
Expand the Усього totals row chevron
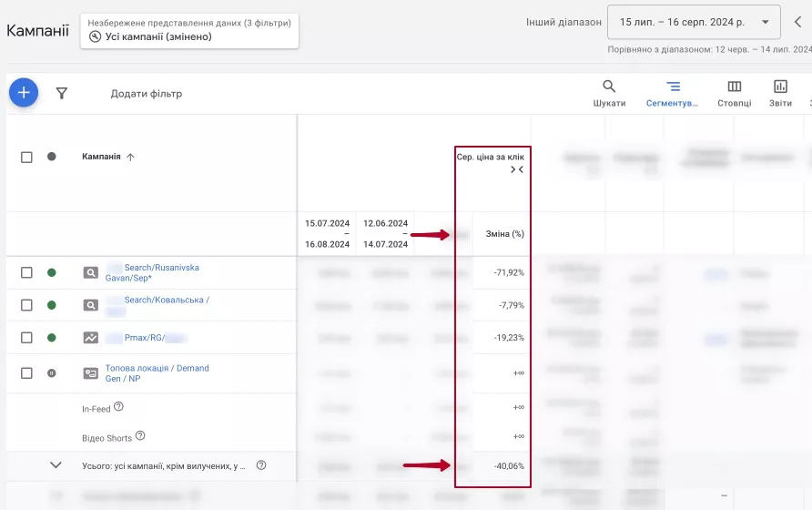56,465
